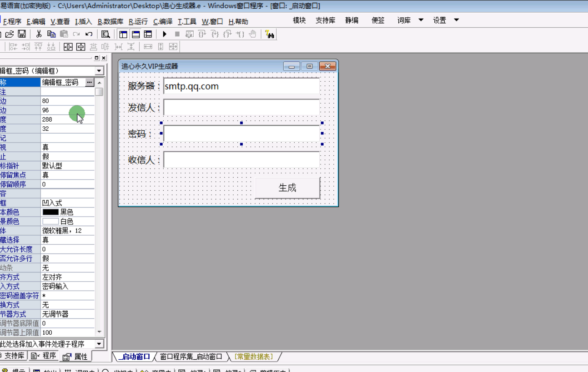Click the undo arrow icon
Screen dimensions: 588x372
pyautogui.click(x=89, y=34)
